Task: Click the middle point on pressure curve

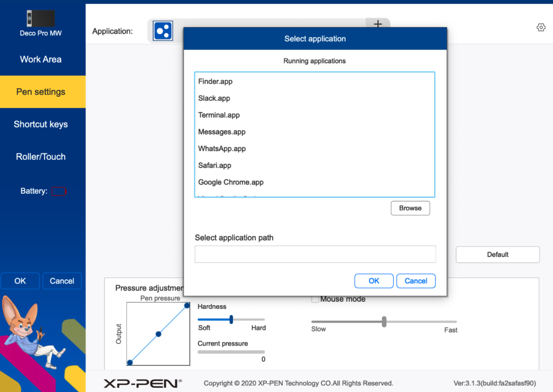Action: 159,334
